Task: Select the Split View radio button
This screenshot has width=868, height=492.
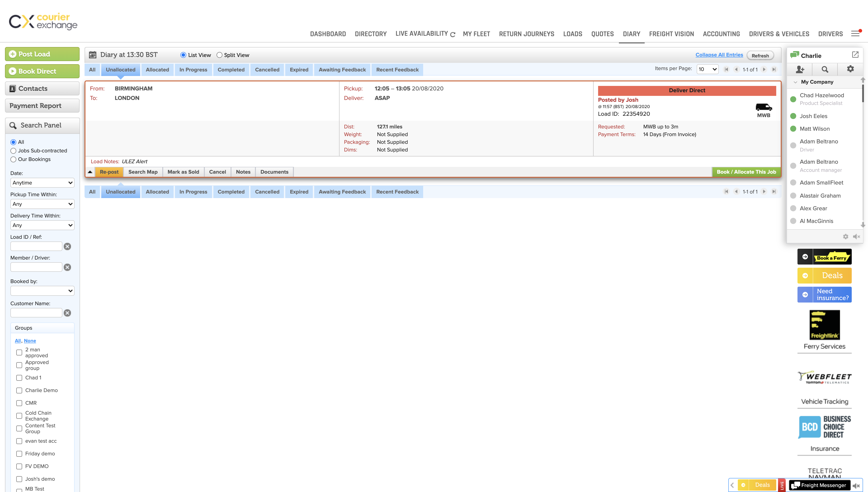Action: 219,55
